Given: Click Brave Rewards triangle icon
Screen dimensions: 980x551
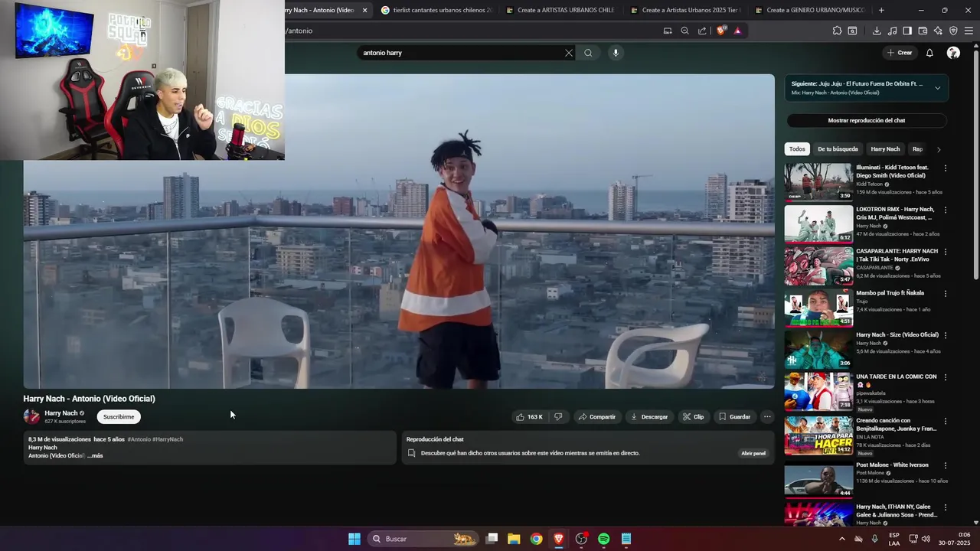Looking at the screenshot, I should coord(737,31).
